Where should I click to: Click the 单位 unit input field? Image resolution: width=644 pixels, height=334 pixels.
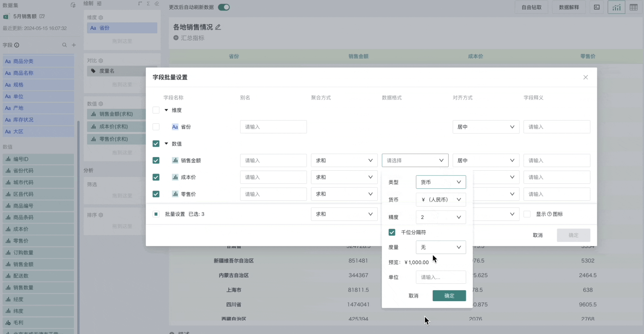pos(441,277)
